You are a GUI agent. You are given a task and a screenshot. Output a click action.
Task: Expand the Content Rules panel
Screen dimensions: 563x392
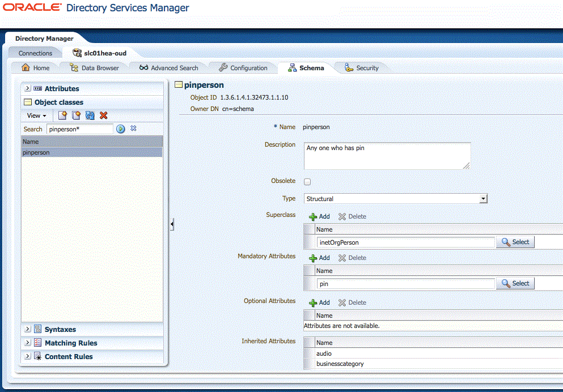pos(28,356)
